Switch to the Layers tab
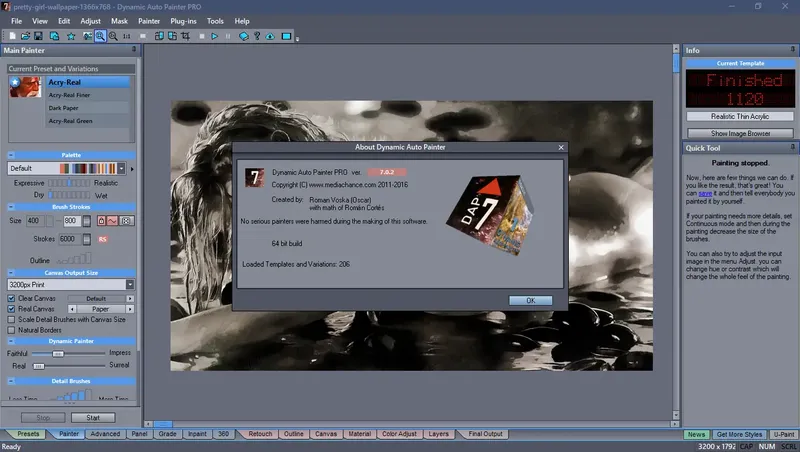Screen dimensions: 800x452 click(x=438, y=434)
